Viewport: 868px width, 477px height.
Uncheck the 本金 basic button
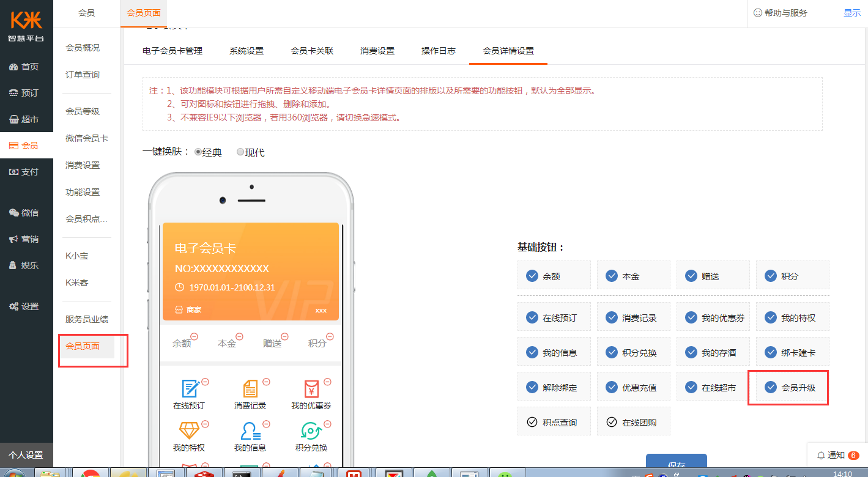[611, 276]
